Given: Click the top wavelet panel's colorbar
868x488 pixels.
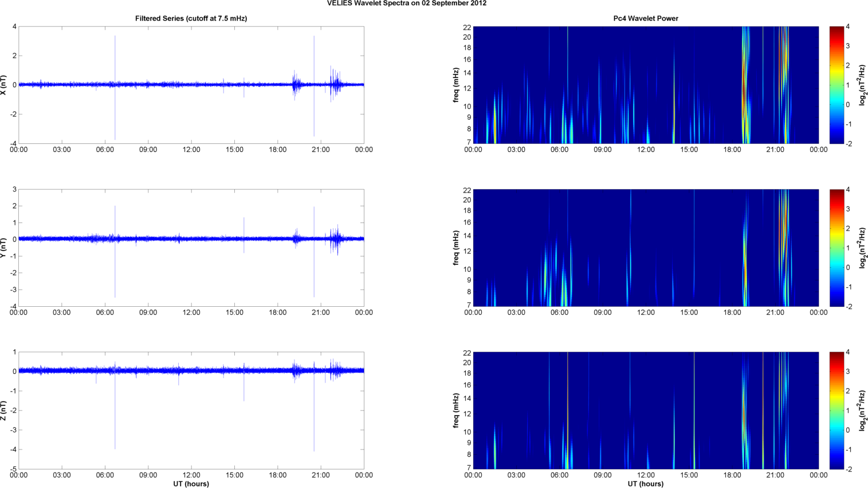Looking at the screenshot, I should [x=836, y=85].
